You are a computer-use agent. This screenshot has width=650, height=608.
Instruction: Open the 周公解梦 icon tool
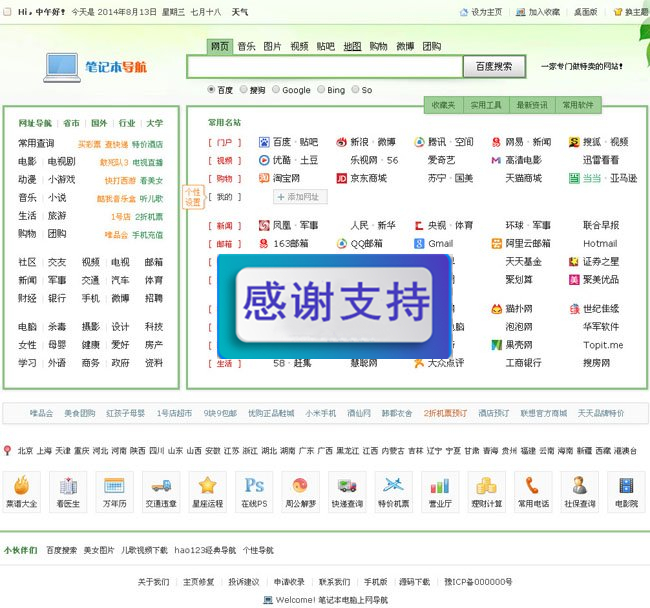(x=301, y=492)
